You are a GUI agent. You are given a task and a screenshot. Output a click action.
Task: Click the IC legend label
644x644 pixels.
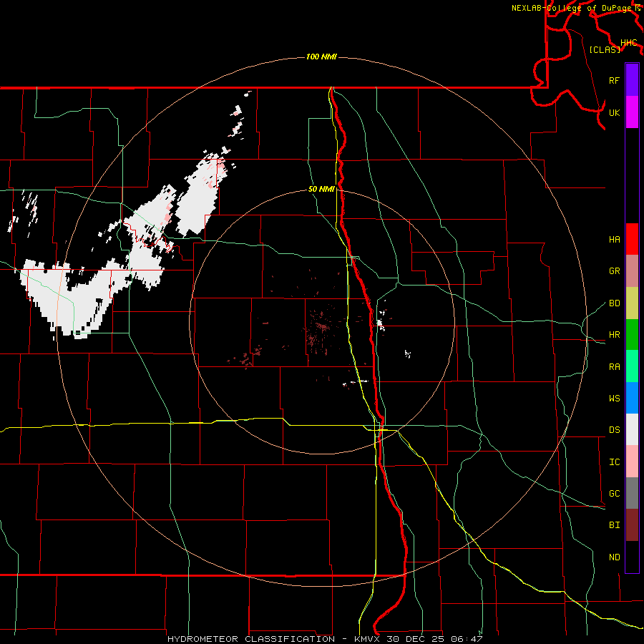[614, 462]
